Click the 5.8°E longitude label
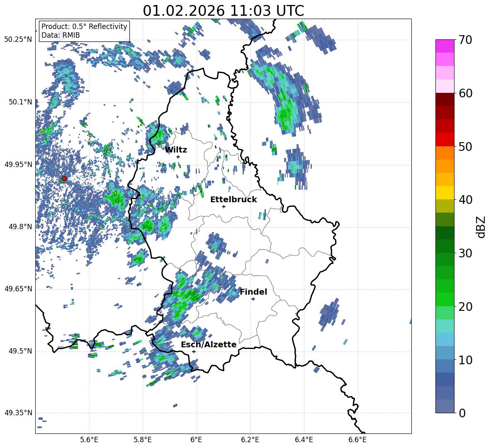 (143, 440)
